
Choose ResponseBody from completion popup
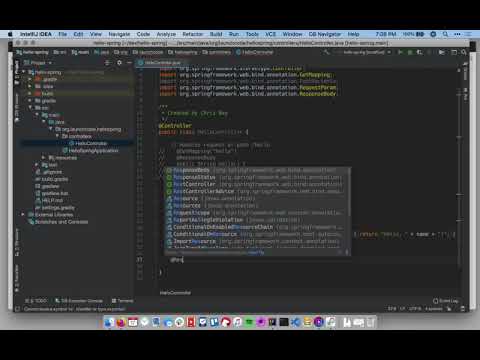click(257, 170)
